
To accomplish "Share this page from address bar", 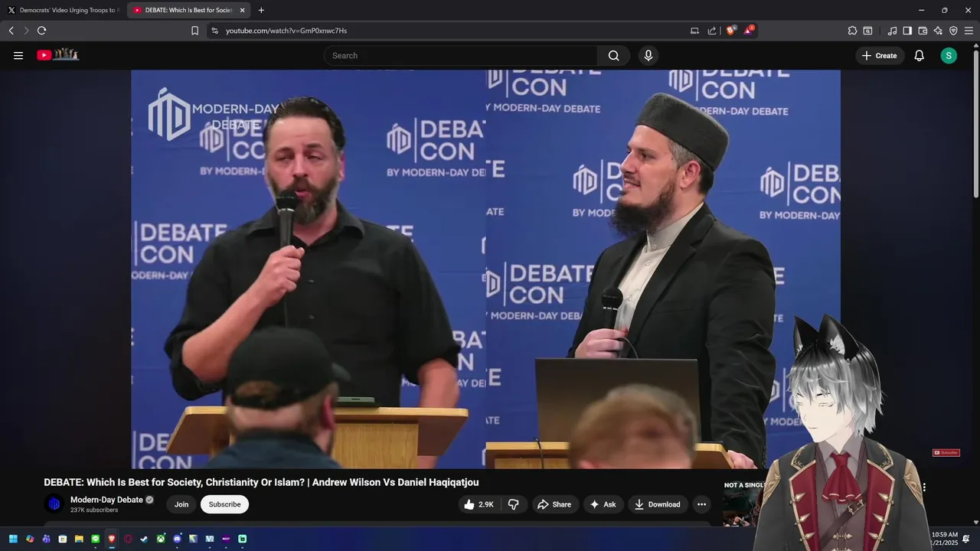I will [712, 31].
